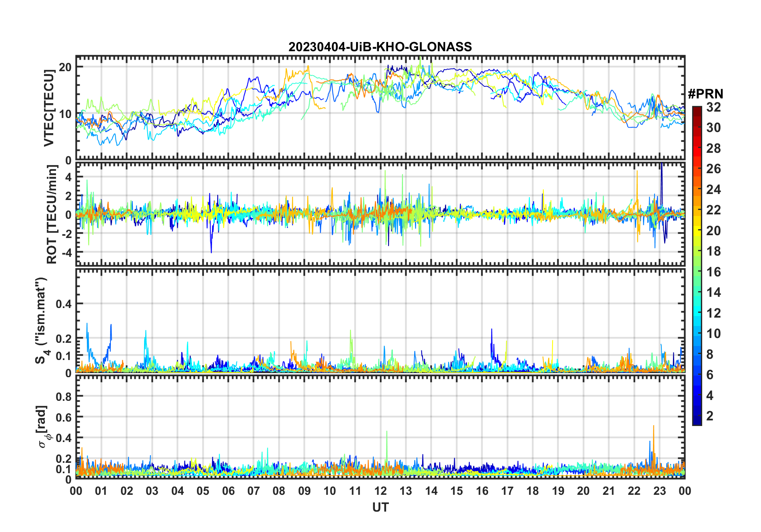Click colorbar tick label 26

point(713,169)
